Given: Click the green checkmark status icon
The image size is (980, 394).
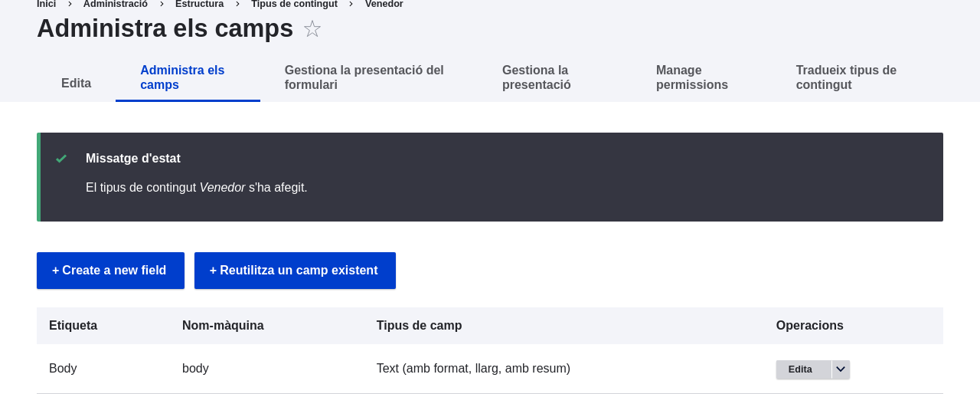Looking at the screenshot, I should click(61, 159).
